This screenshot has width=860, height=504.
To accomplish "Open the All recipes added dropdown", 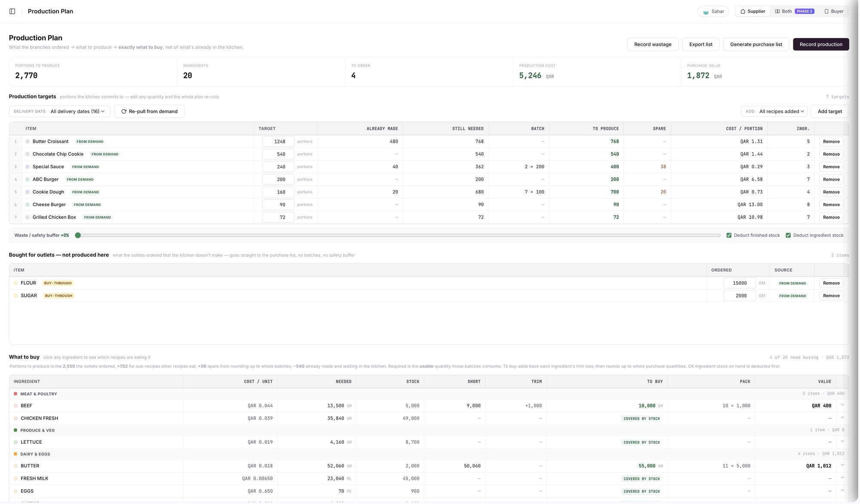I will [x=774, y=111].
